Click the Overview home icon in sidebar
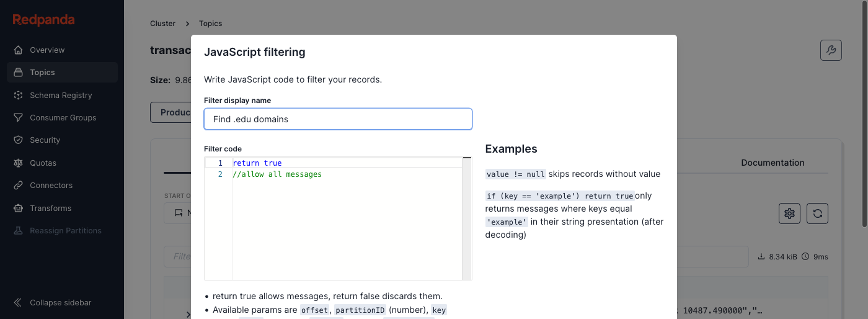The height and width of the screenshot is (319, 868). coord(18,50)
